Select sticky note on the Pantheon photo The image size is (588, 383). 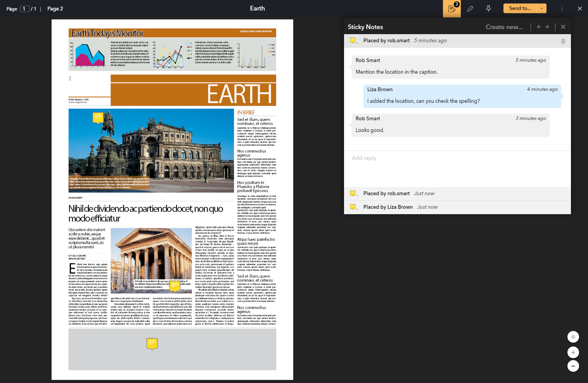[x=175, y=286]
